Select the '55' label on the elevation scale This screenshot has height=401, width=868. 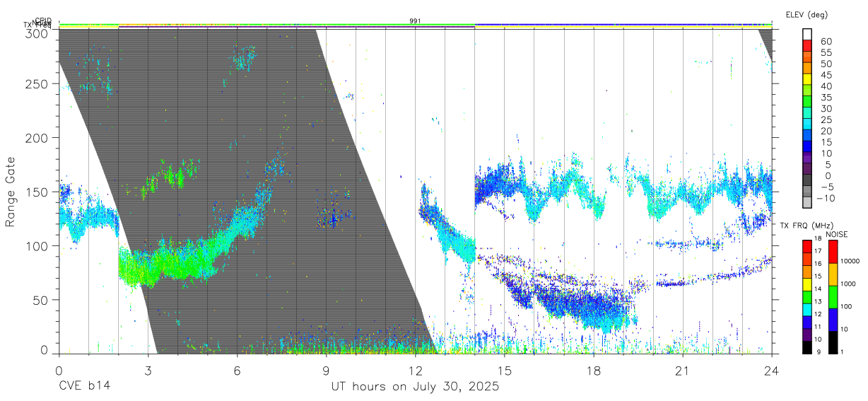coord(826,52)
